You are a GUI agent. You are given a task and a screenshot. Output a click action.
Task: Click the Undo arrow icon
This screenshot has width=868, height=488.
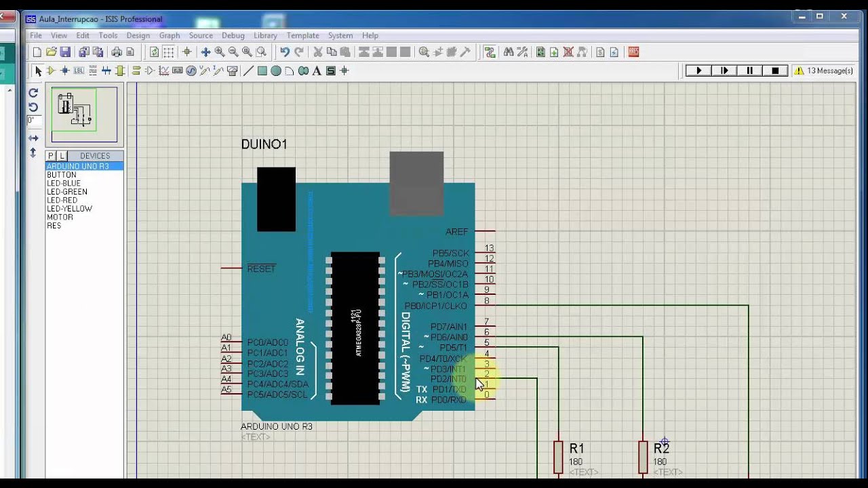point(285,52)
